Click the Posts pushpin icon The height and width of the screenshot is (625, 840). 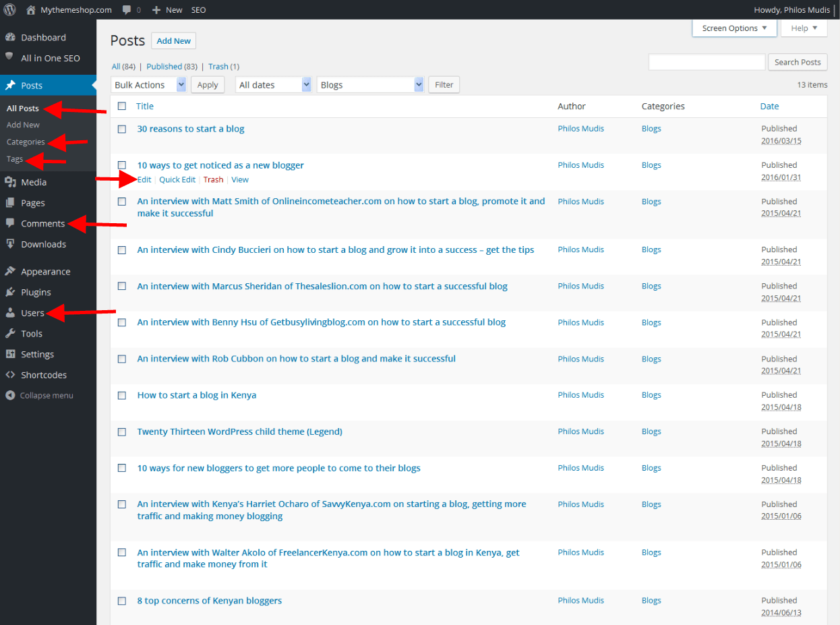(10, 86)
